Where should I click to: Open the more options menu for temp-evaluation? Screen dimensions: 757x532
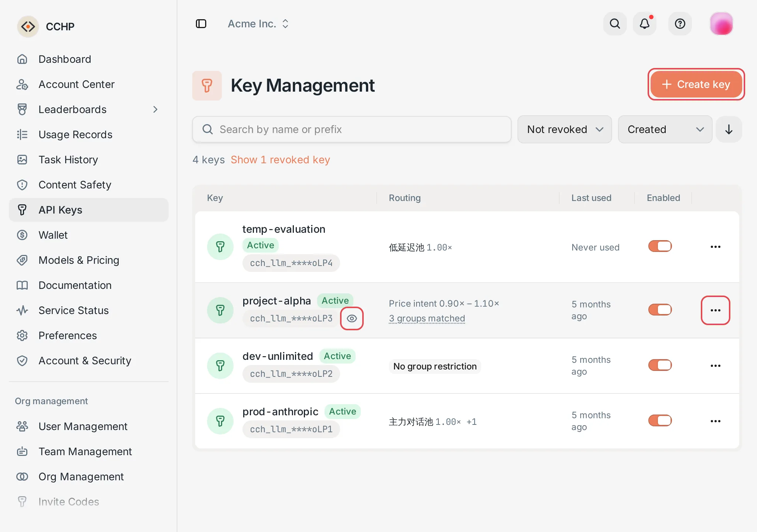click(x=716, y=247)
